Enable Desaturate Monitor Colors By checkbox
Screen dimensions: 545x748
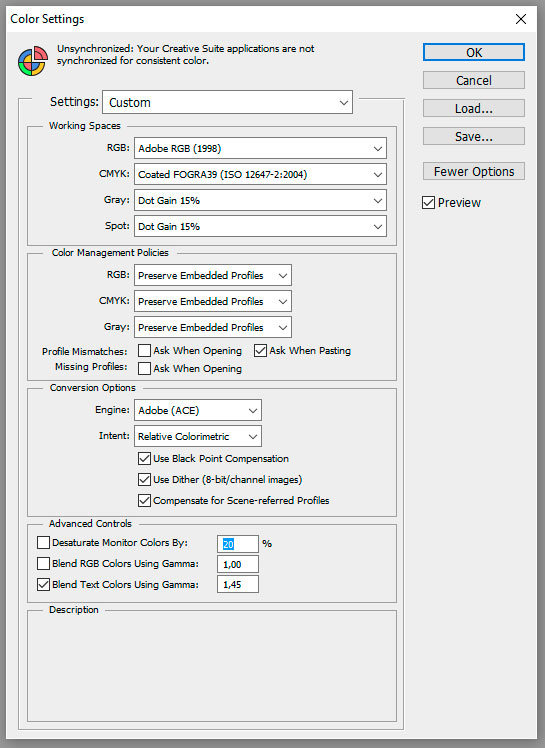pyautogui.click(x=43, y=542)
